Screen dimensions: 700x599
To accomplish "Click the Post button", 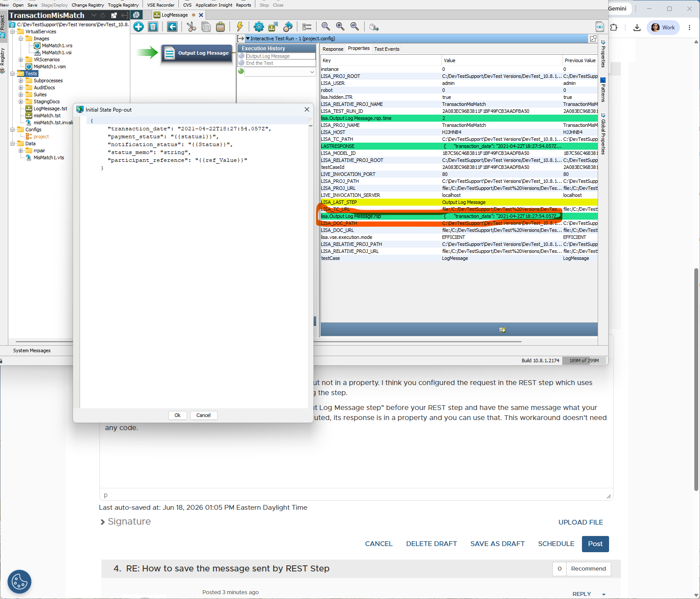I will 595,544.
